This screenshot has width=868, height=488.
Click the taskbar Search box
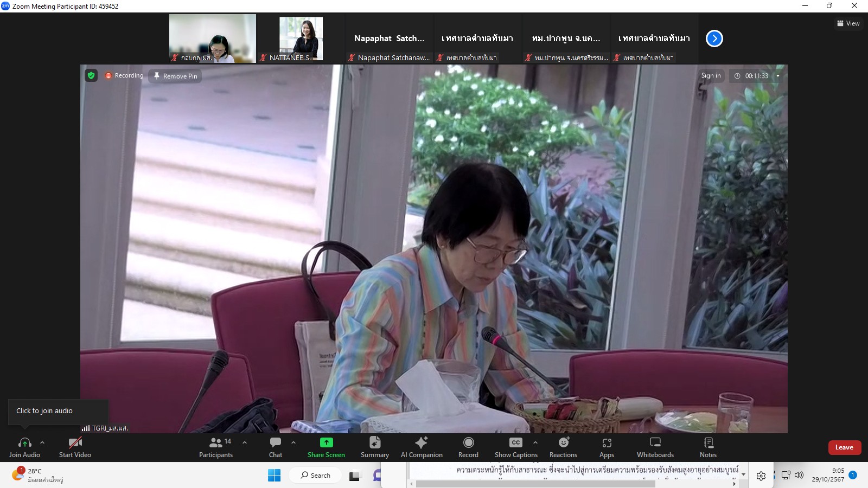315,475
